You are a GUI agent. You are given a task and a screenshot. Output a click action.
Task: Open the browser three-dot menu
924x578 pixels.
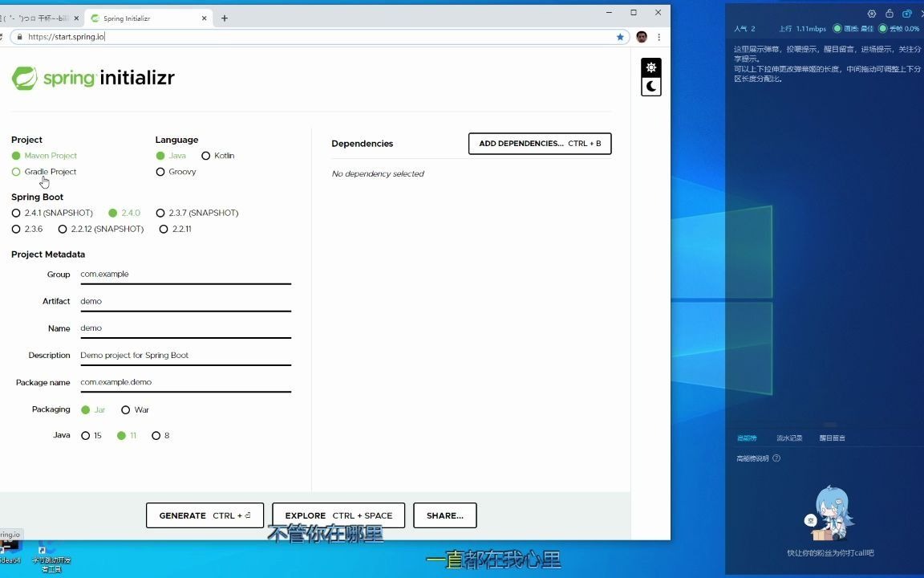click(x=658, y=36)
